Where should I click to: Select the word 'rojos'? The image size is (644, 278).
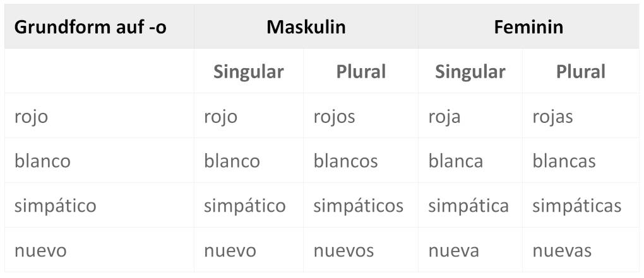334,117
